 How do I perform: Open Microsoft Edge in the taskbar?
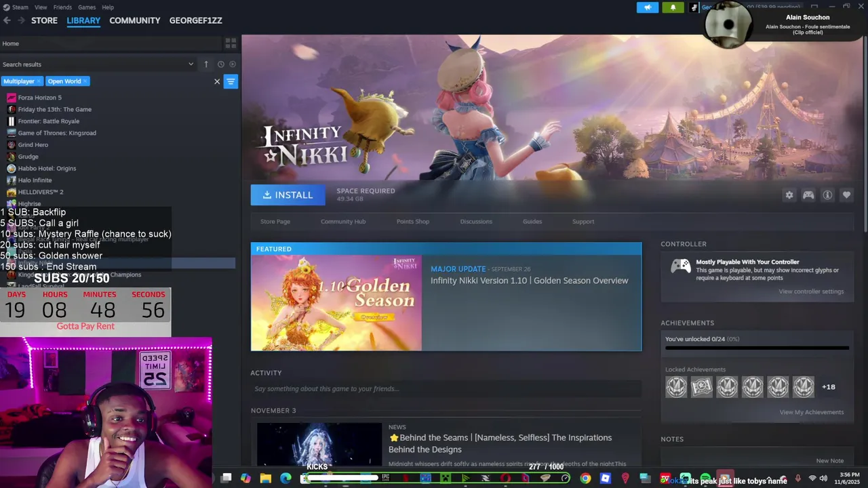[x=285, y=479]
